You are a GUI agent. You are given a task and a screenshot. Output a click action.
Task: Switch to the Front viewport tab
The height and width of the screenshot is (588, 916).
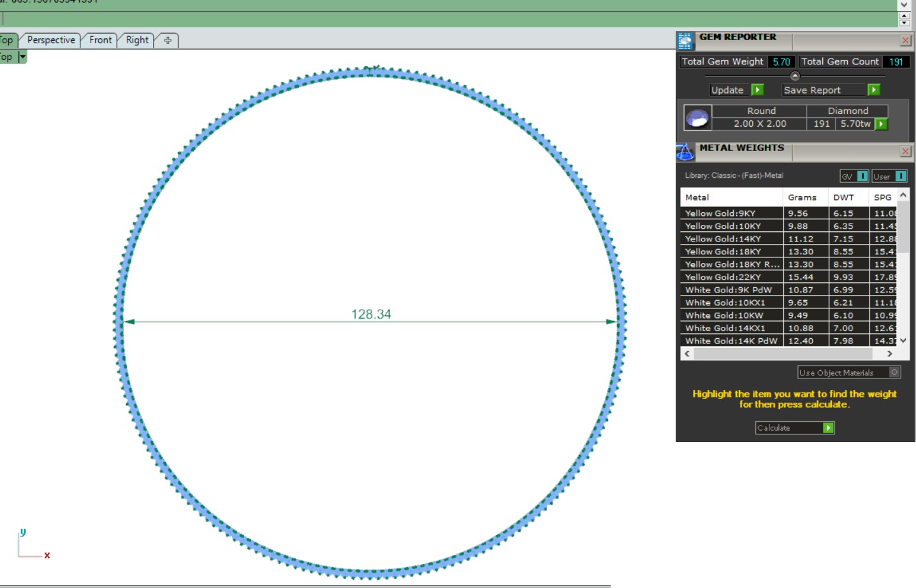tap(100, 40)
